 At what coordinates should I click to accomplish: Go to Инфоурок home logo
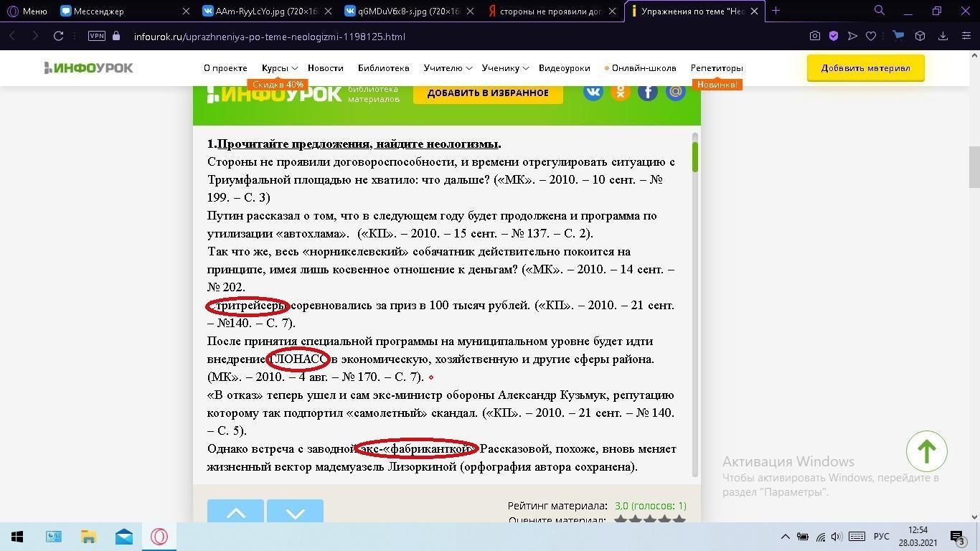click(x=88, y=68)
